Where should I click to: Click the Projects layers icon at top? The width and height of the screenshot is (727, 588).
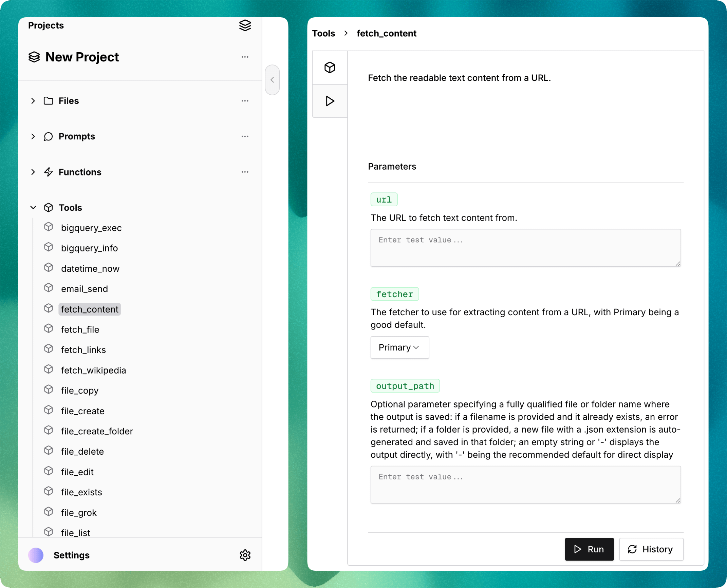tap(245, 25)
